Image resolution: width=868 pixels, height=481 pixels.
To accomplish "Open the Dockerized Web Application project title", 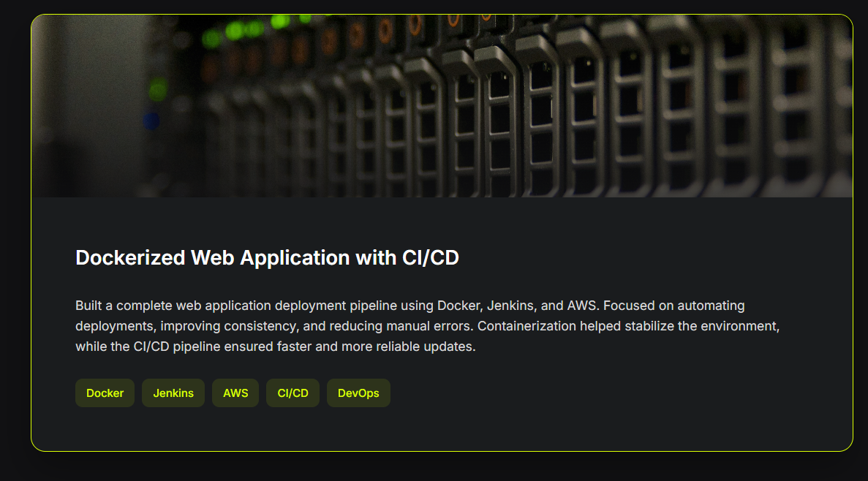I will (x=267, y=258).
